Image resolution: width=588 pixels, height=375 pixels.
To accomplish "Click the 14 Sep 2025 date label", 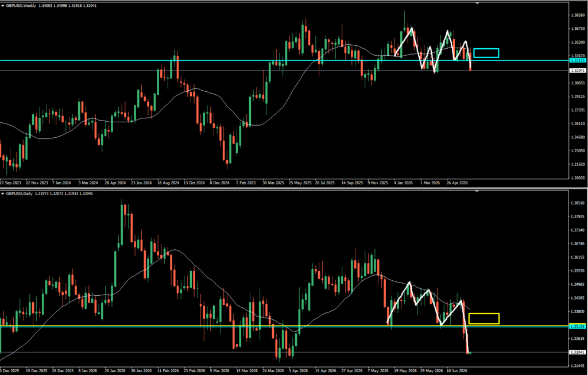I will click(352, 183).
